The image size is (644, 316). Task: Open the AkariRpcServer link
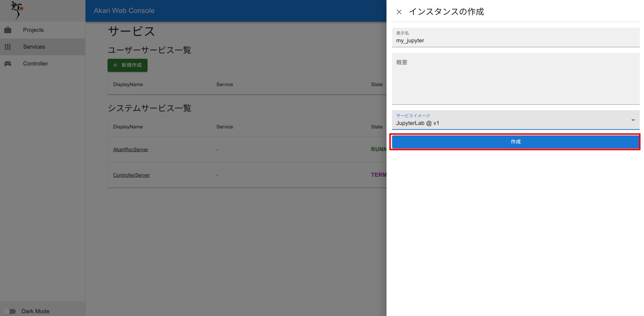[x=131, y=150]
